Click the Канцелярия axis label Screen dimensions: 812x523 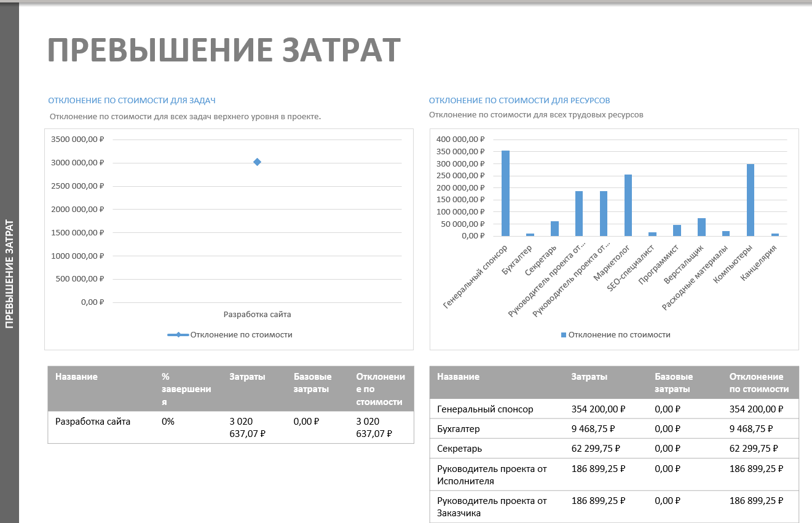tap(759, 262)
